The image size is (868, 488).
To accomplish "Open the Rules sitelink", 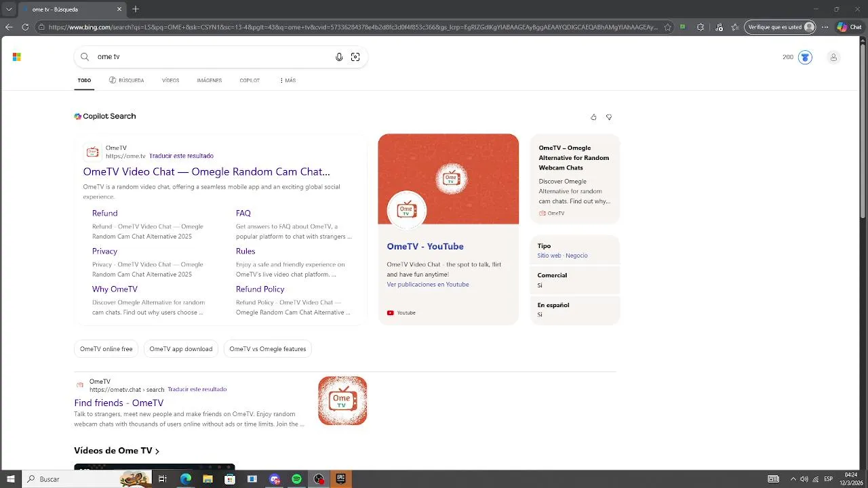I will point(245,251).
